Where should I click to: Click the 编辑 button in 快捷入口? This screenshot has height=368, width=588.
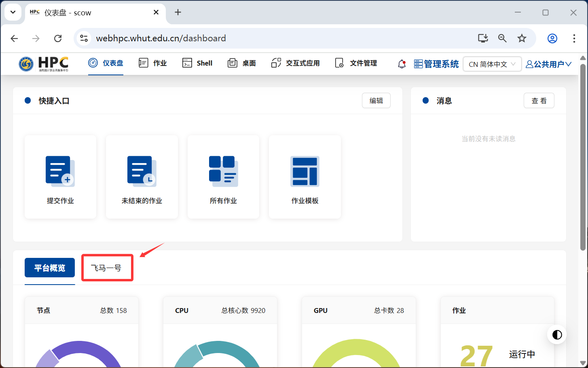coord(376,101)
